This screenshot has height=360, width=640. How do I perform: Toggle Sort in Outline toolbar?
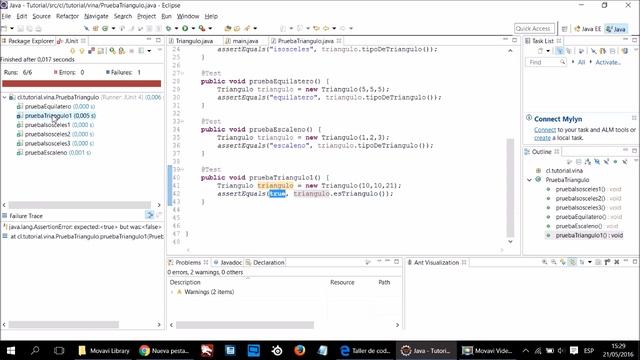click(588, 162)
